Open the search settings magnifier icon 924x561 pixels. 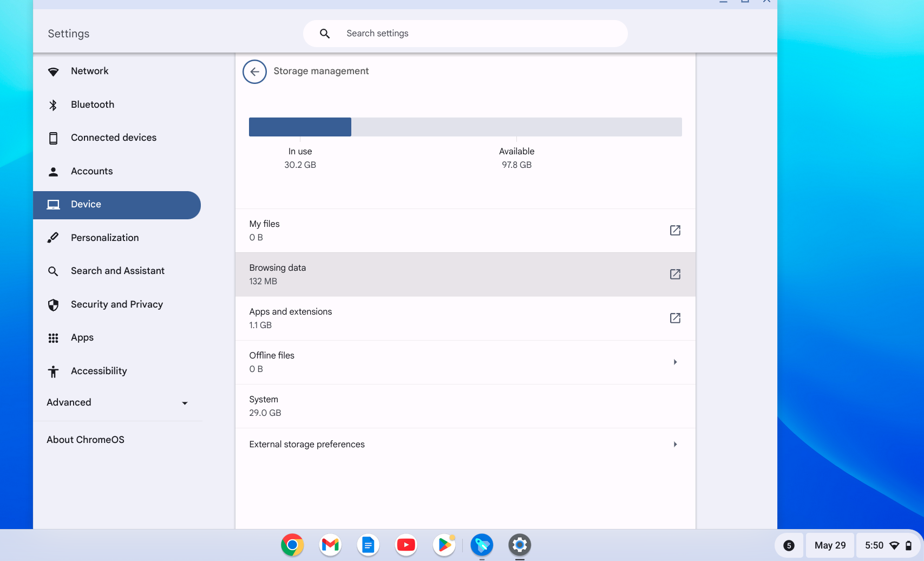click(x=324, y=33)
